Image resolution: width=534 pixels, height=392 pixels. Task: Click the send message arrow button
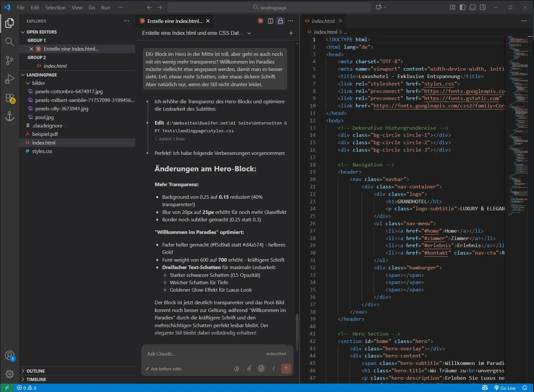pos(286,368)
